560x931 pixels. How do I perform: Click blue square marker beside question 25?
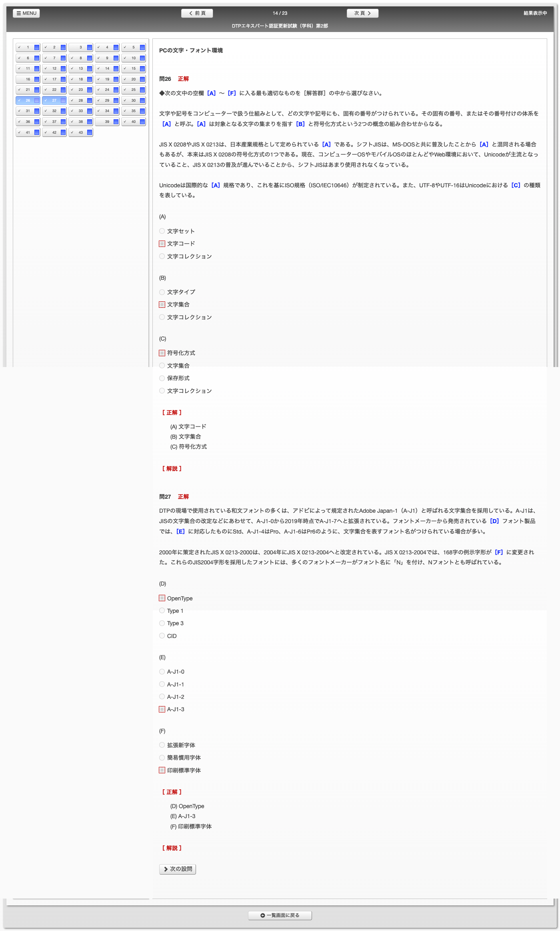(142, 90)
